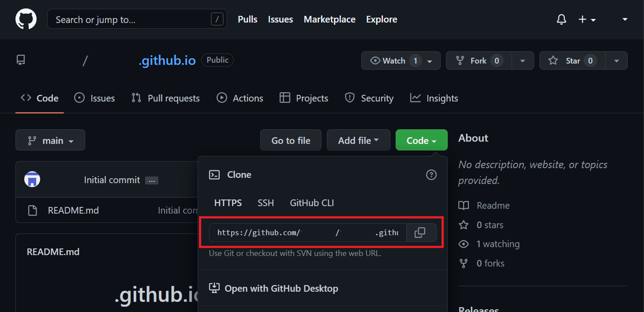644x312 pixels.
Task: Open Open with GitHub Desktop option
Action: [281, 288]
